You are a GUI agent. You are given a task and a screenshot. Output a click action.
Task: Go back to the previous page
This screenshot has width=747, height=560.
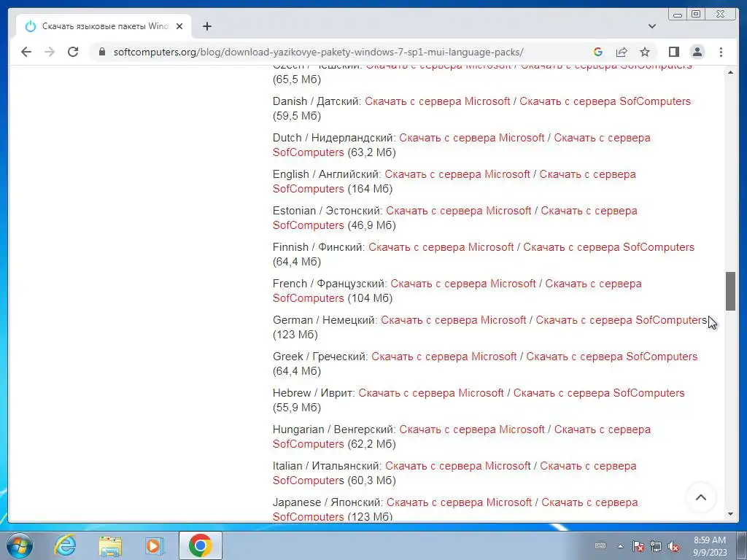26,52
